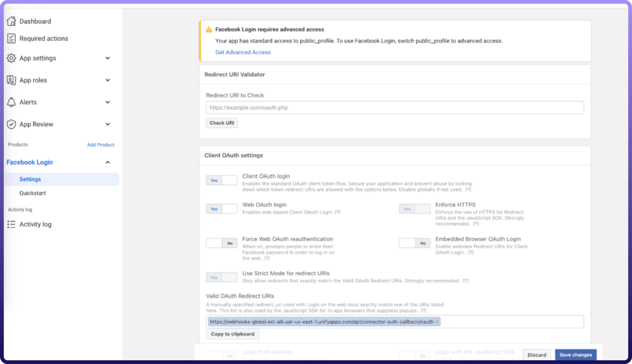Click the App roles person icon

coord(11,80)
